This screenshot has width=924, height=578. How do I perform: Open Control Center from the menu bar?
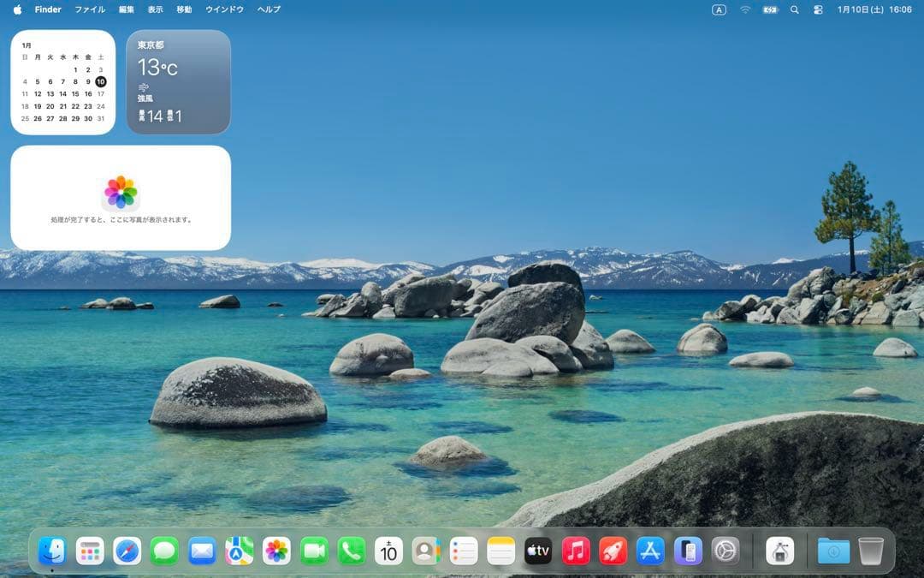point(819,9)
